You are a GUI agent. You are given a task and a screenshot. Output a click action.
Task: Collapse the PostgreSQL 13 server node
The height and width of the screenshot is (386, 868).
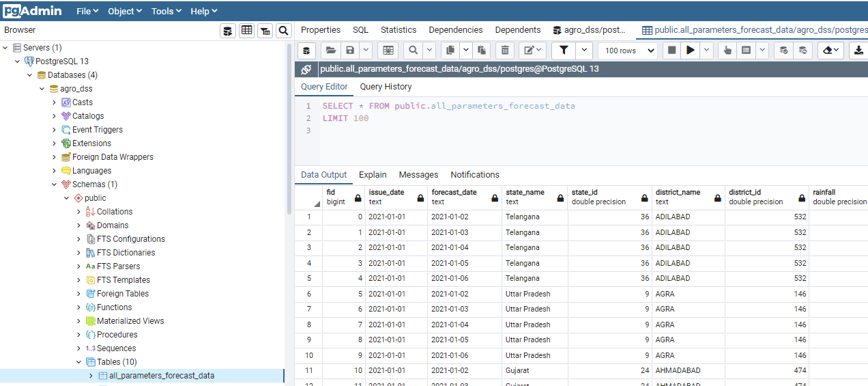[18, 61]
